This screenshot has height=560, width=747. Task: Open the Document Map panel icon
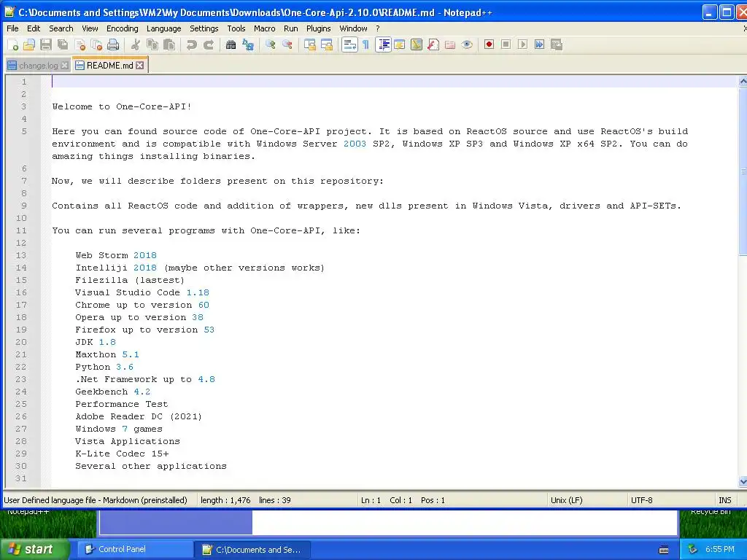click(417, 44)
